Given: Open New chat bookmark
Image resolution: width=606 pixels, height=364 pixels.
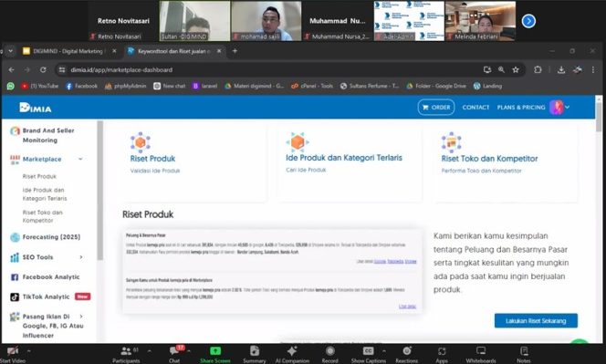Looking at the screenshot, I should coord(169,86).
